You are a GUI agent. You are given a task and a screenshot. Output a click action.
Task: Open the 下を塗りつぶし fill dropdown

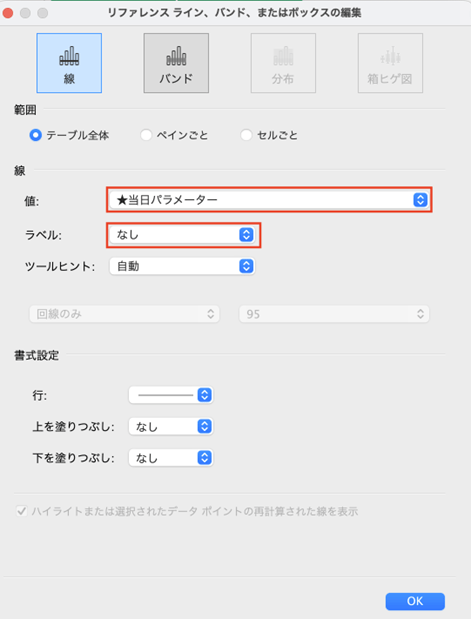(171, 458)
